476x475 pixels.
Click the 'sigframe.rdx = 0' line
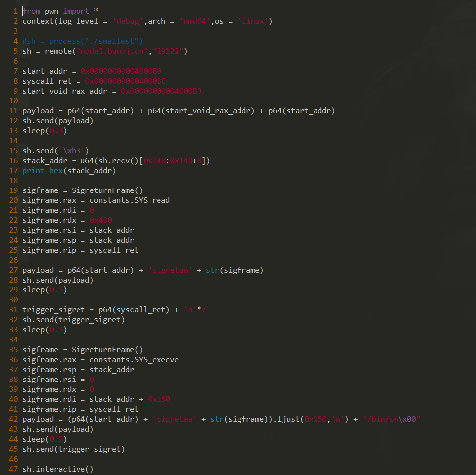pos(58,389)
